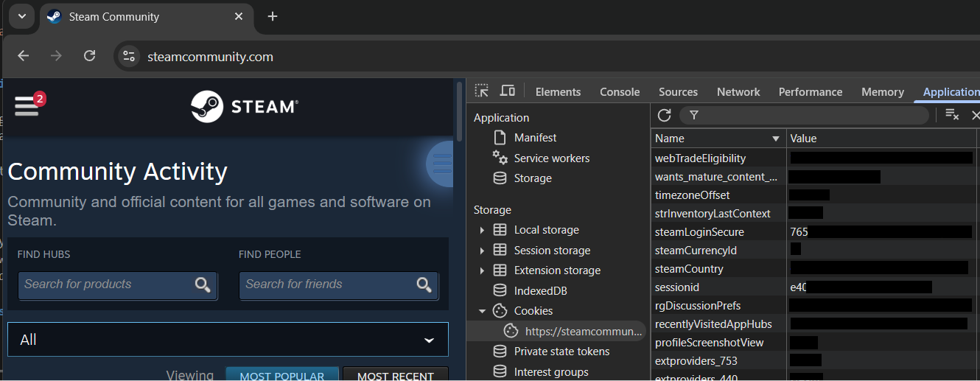
Task: Click the clear all cookies icon
Action: pyautogui.click(x=952, y=115)
